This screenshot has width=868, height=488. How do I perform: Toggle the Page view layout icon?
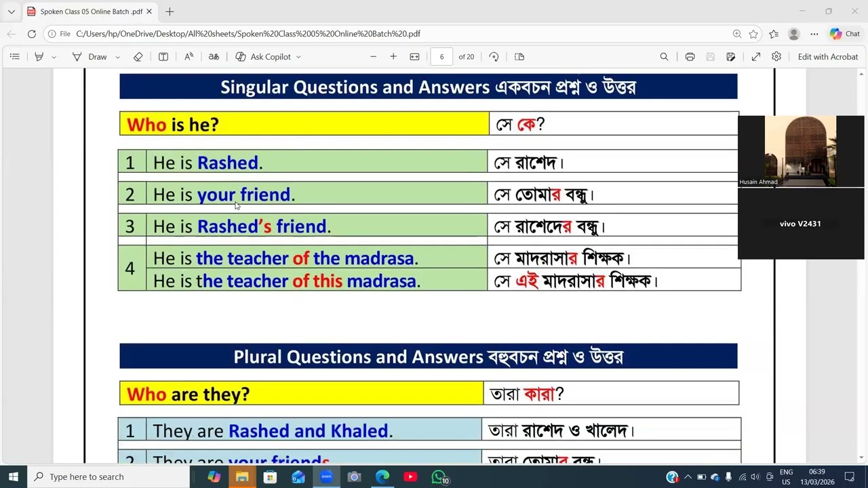click(519, 57)
